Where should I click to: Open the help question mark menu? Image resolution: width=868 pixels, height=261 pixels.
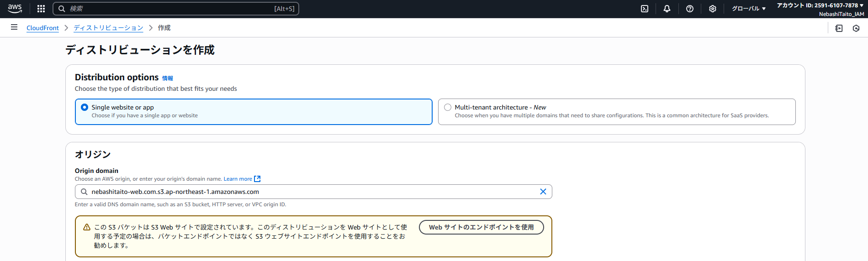pos(690,9)
